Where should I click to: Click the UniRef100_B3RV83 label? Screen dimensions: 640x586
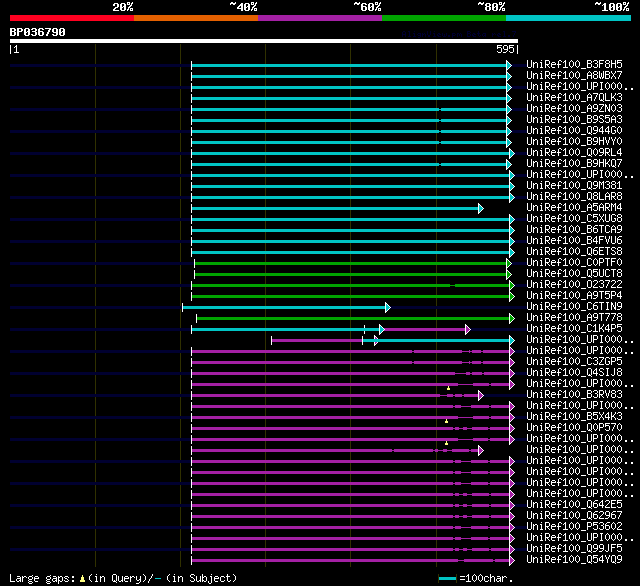(x=574, y=395)
